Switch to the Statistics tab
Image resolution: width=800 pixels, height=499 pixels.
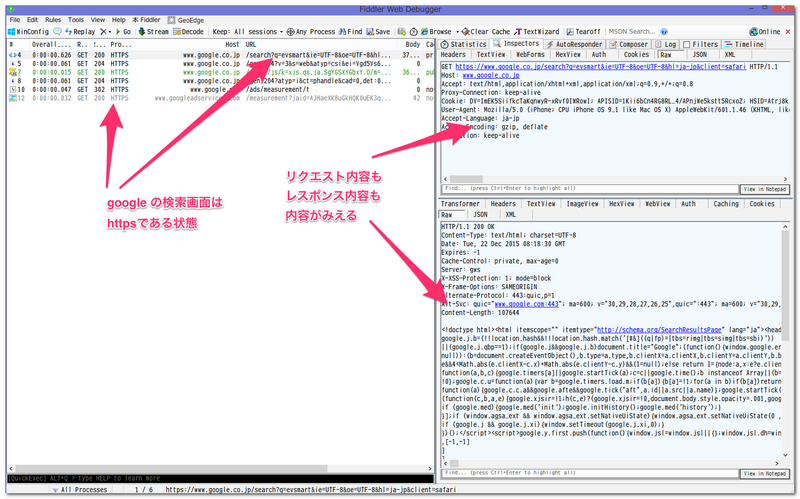coord(464,44)
